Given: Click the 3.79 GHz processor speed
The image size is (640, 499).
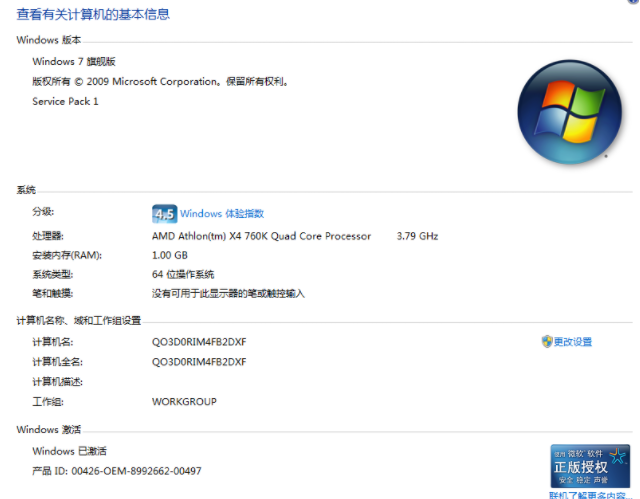Looking at the screenshot, I should [417, 236].
